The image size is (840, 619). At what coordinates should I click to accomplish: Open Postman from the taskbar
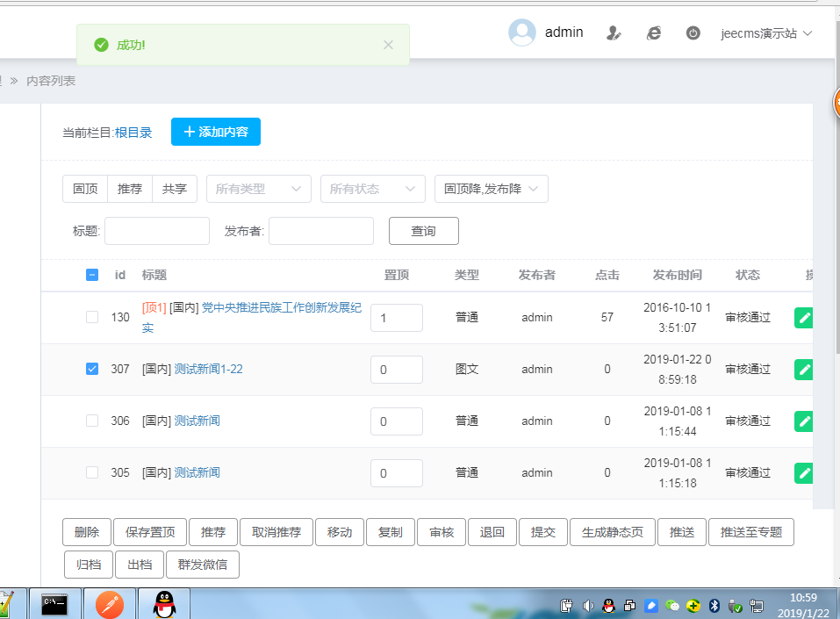click(110, 604)
